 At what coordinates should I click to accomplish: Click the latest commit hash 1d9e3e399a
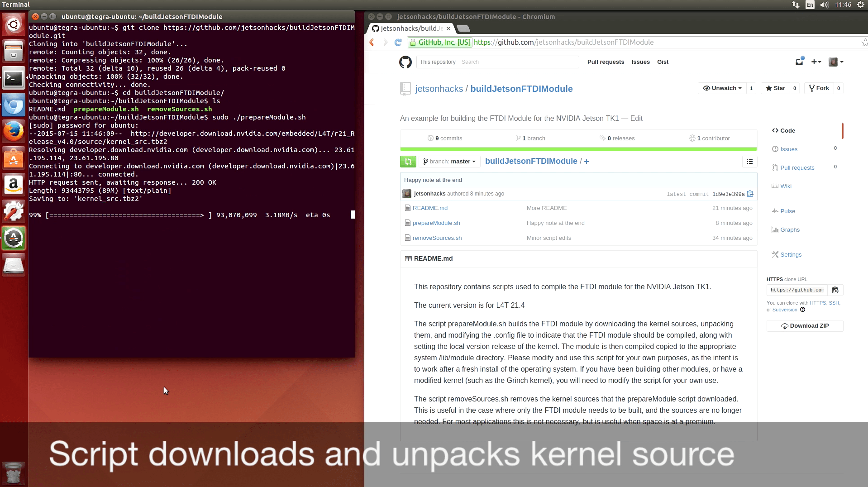coord(728,194)
